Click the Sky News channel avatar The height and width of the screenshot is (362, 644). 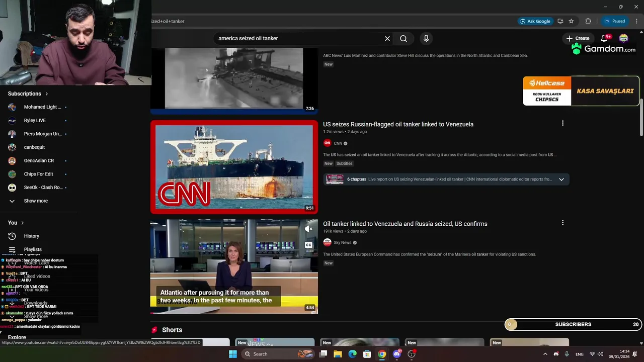[x=327, y=242]
